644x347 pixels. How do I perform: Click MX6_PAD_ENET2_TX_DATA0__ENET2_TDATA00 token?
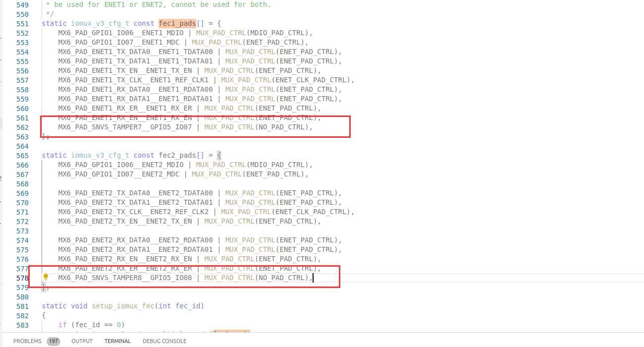135,193
